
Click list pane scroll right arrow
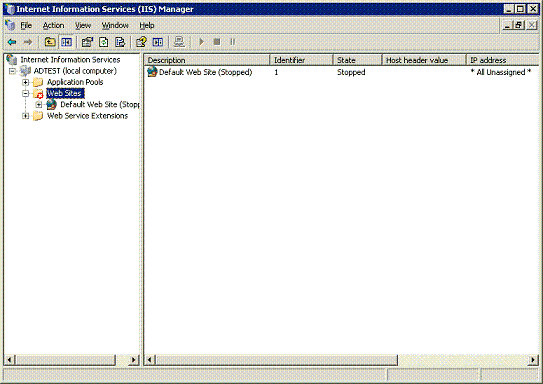533,360
